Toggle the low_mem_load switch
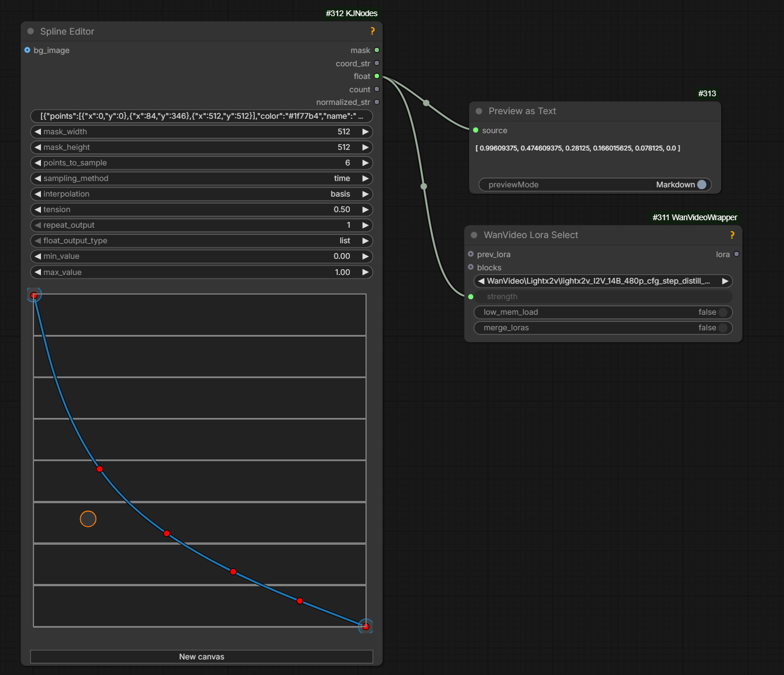The height and width of the screenshot is (675, 784). tap(722, 312)
